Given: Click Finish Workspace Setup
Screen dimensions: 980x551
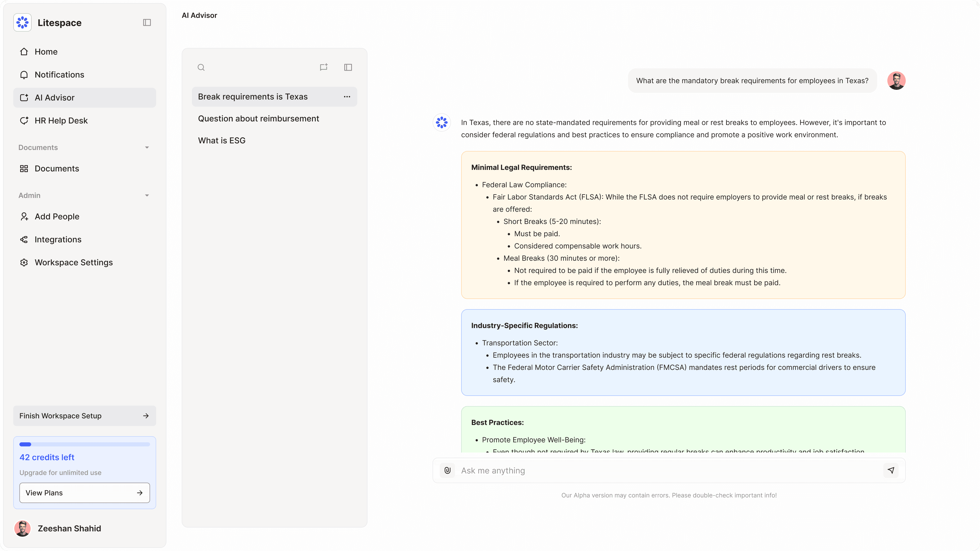Looking at the screenshot, I should point(84,416).
